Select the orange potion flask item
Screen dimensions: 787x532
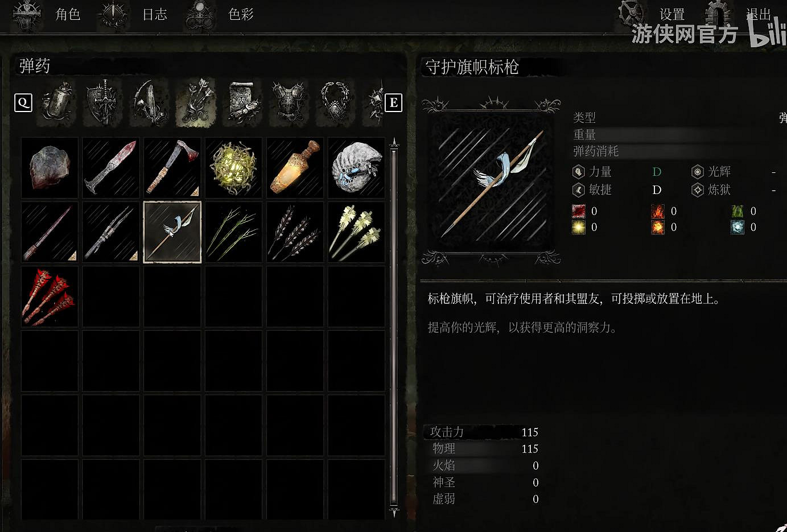coord(295,168)
